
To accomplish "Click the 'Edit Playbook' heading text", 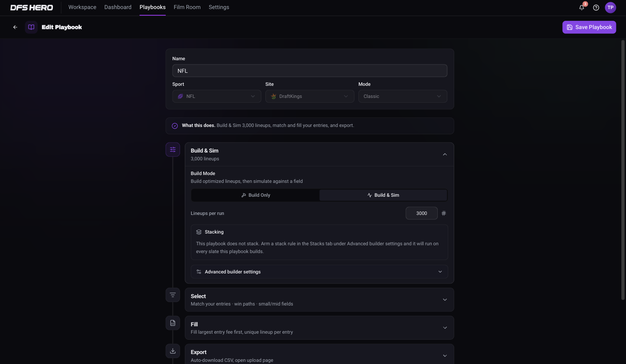I will [62, 27].
